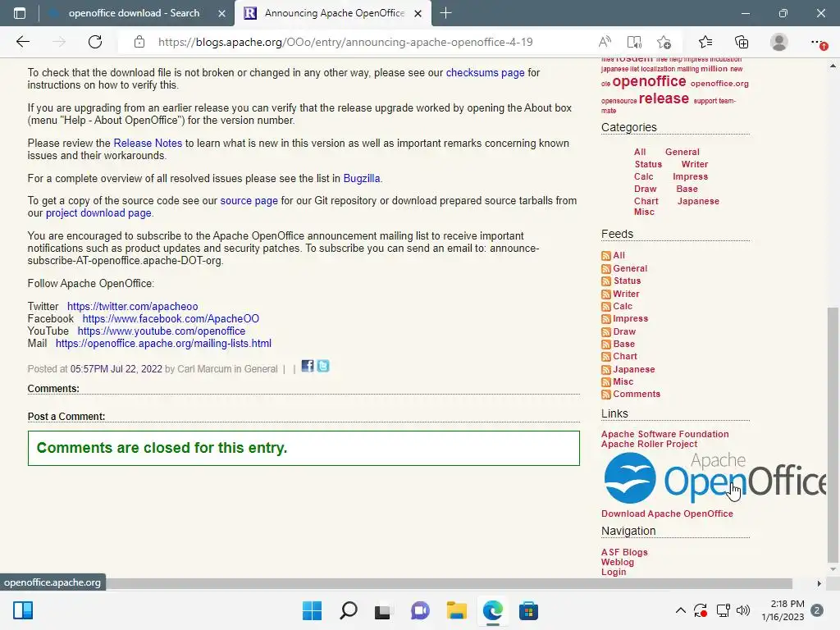Open the Favorites list icon
This screenshot has height=630, width=840.
click(x=705, y=42)
